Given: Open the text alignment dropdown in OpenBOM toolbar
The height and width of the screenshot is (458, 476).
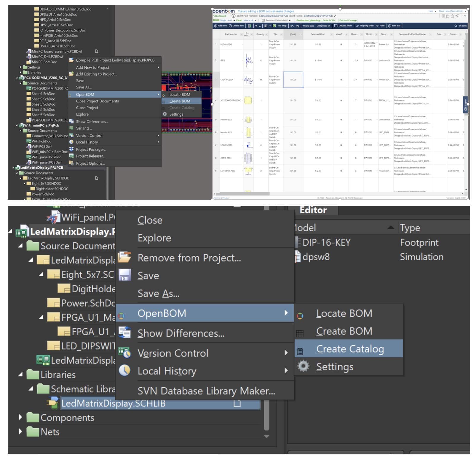Looking at the screenshot, I should point(267,26).
